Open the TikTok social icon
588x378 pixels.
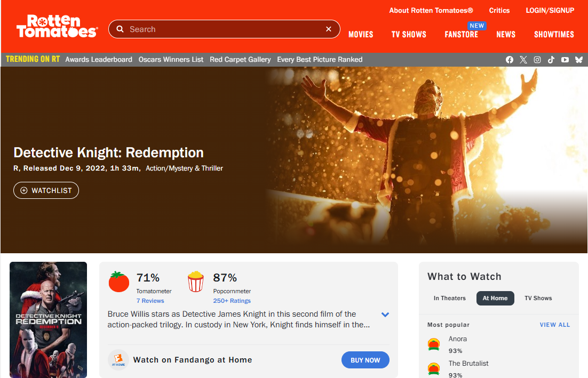click(x=551, y=60)
